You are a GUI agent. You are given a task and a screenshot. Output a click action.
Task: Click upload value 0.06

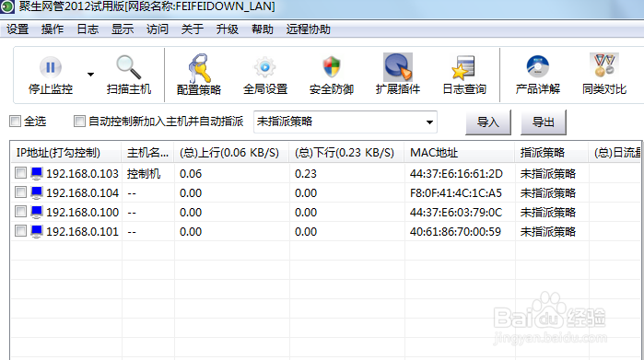click(191, 174)
